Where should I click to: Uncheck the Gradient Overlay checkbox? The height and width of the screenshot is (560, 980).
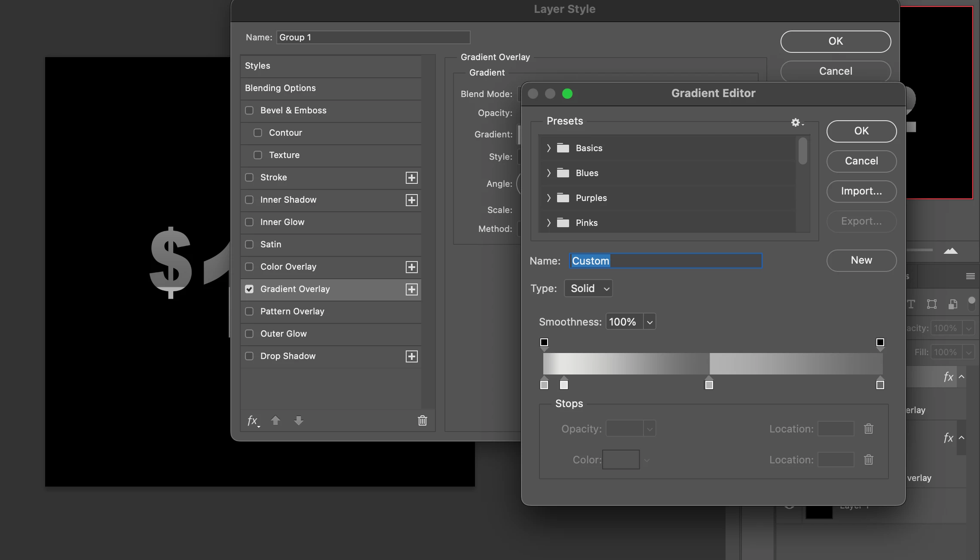pos(249,289)
